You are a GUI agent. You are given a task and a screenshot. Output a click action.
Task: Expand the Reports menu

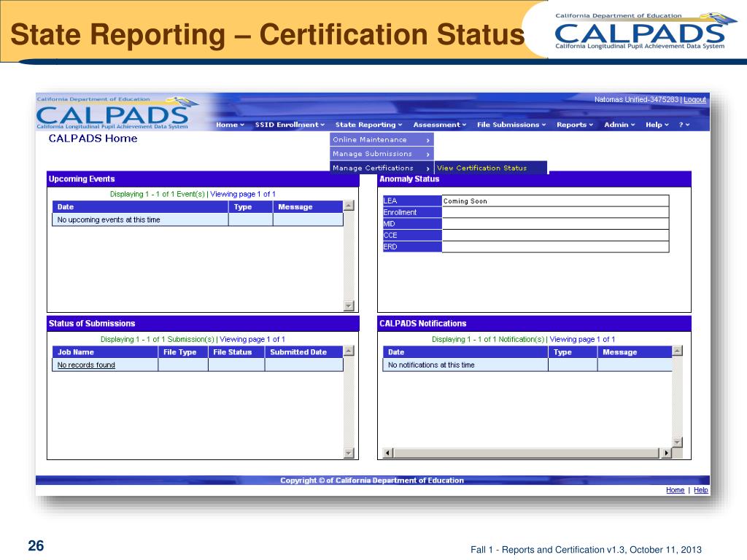click(575, 125)
